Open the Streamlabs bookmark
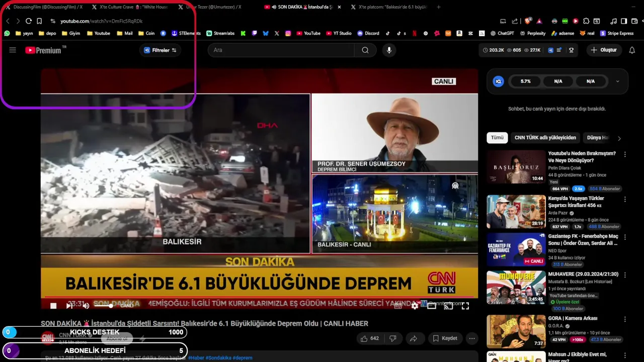The height and width of the screenshot is (362, 644). [220, 33]
